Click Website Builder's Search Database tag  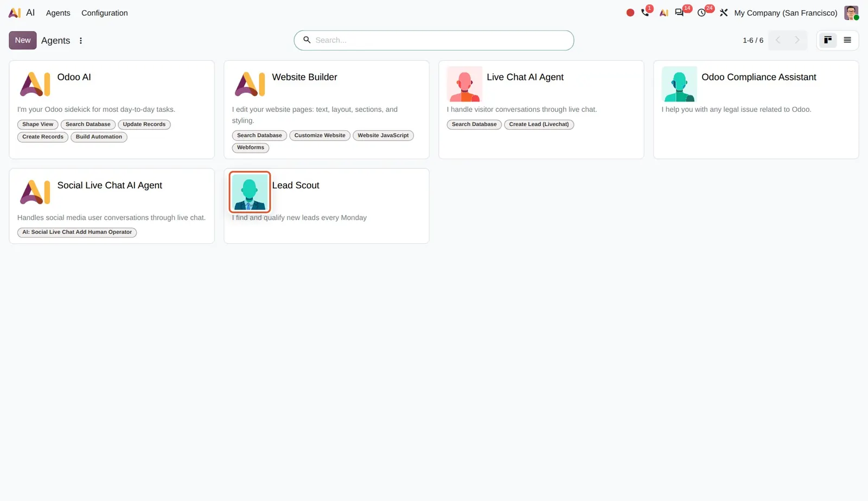pyautogui.click(x=259, y=135)
